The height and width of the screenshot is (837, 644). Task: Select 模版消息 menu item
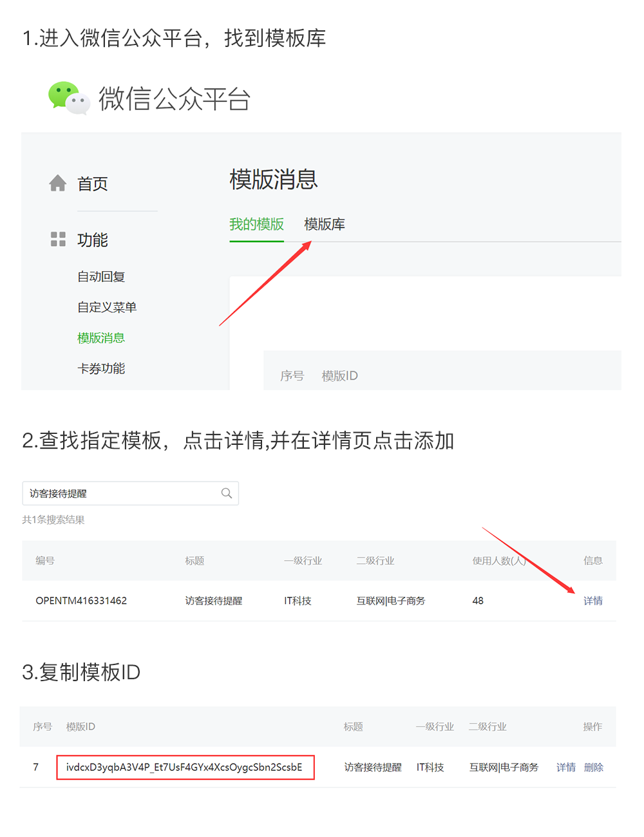(x=101, y=338)
